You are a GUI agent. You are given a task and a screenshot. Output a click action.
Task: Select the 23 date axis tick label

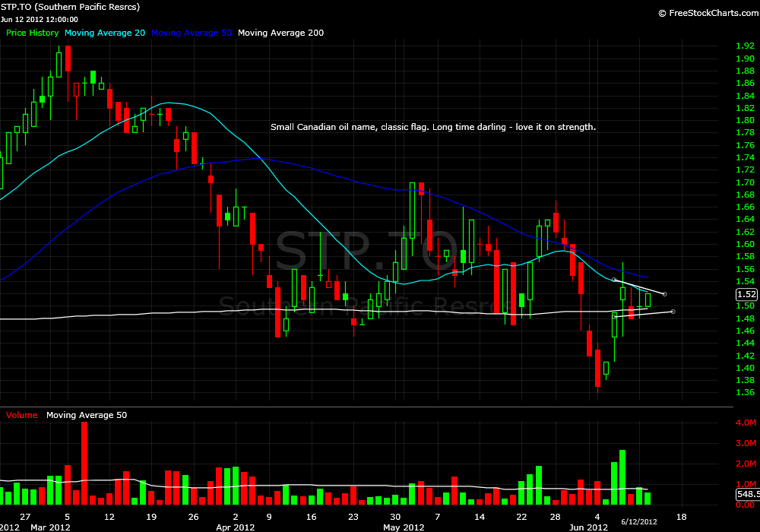[x=353, y=517]
